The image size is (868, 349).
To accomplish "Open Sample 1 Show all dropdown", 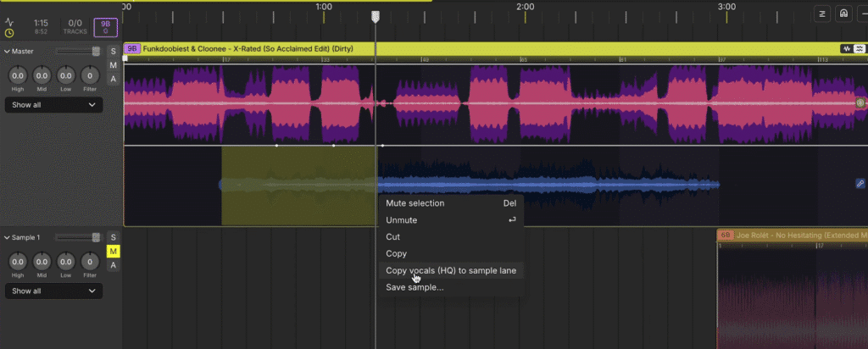I will (x=53, y=291).
